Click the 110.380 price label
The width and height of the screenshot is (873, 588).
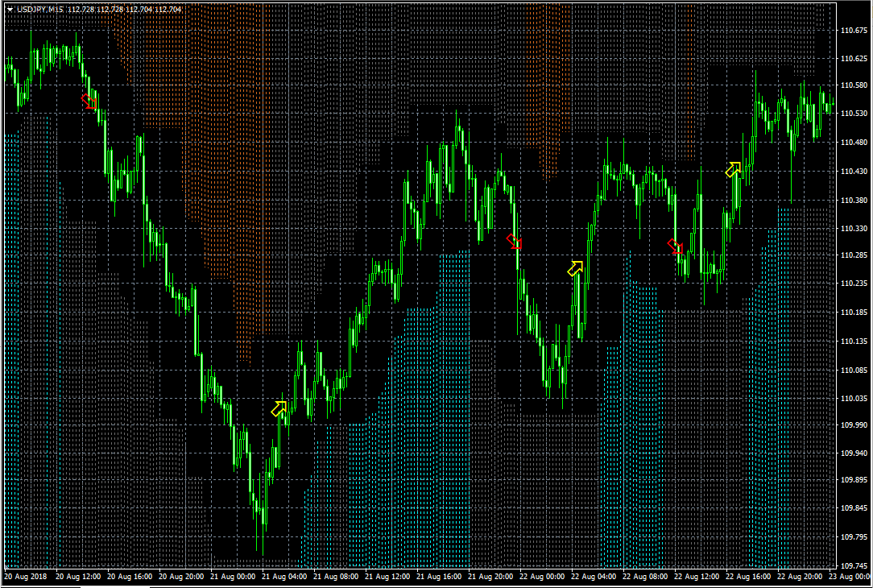pyautogui.click(x=854, y=200)
